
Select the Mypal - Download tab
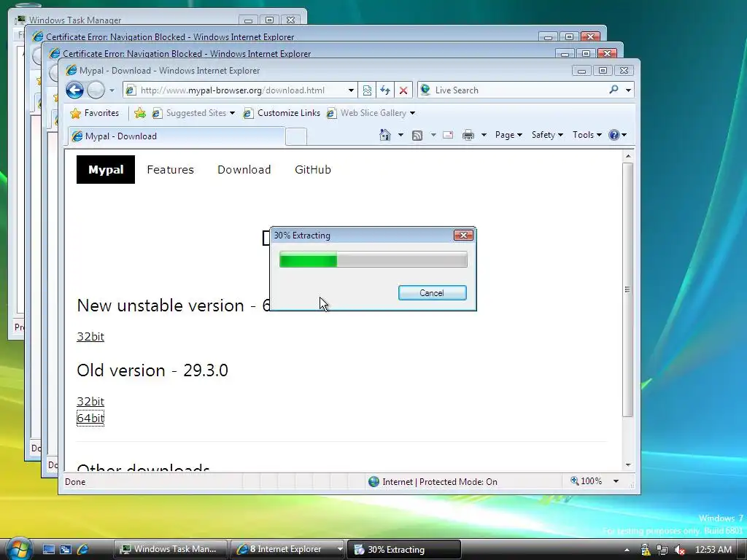click(177, 136)
